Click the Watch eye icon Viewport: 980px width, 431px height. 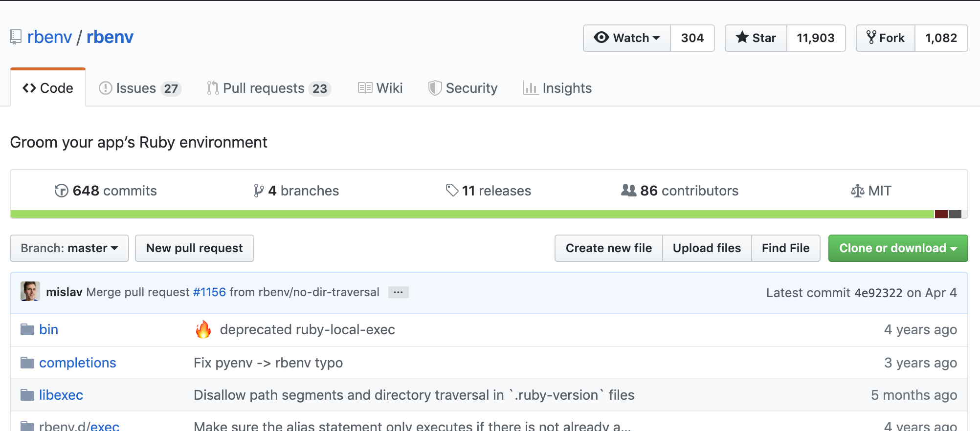pyautogui.click(x=601, y=38)
